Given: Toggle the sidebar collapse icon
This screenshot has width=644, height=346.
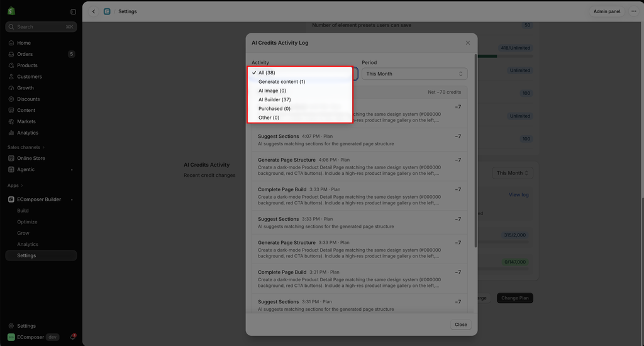Looking at the screenshot, I should tap(73, 12).
